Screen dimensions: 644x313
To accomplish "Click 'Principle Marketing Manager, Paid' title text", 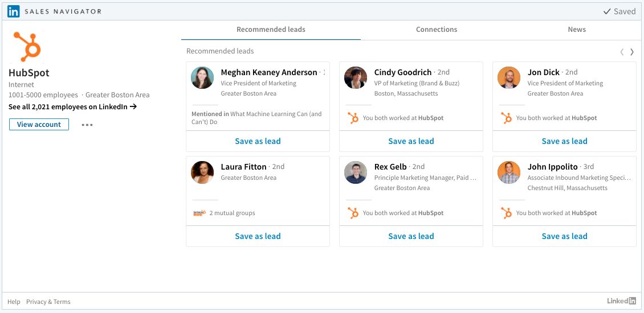I will tap(425, 178).
